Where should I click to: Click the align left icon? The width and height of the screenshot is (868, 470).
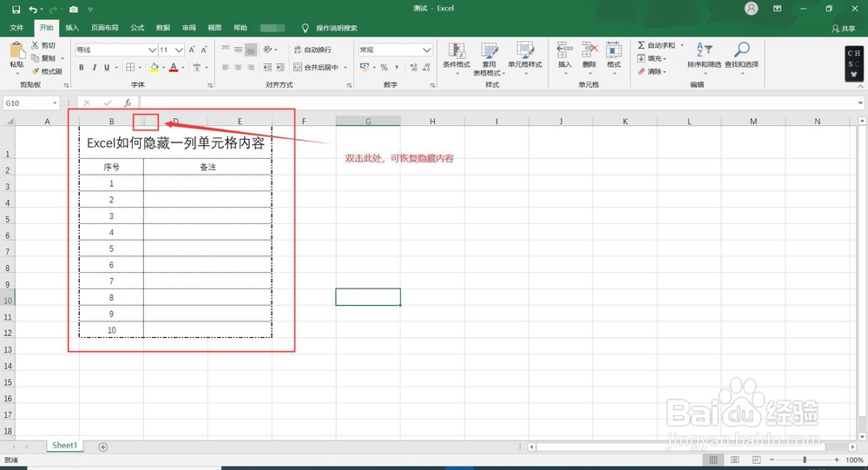pyautogui.click(x=226, y=67)
